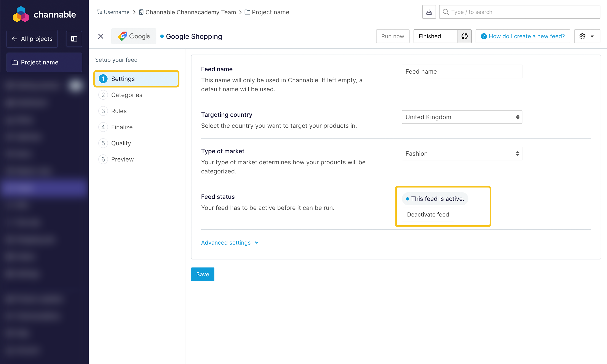Click the Run now button
607x364 pixels.
393,36
